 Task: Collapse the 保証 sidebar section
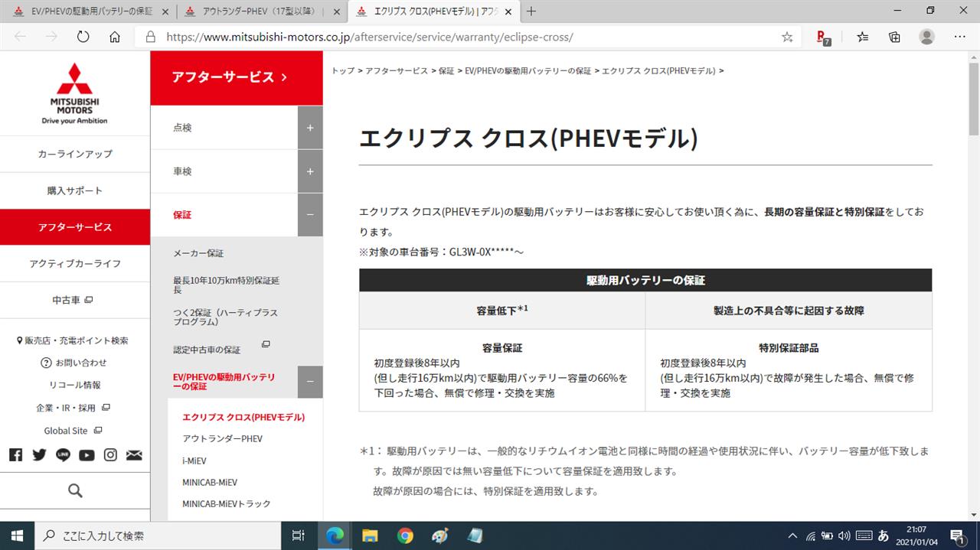(x=310, y=215)
